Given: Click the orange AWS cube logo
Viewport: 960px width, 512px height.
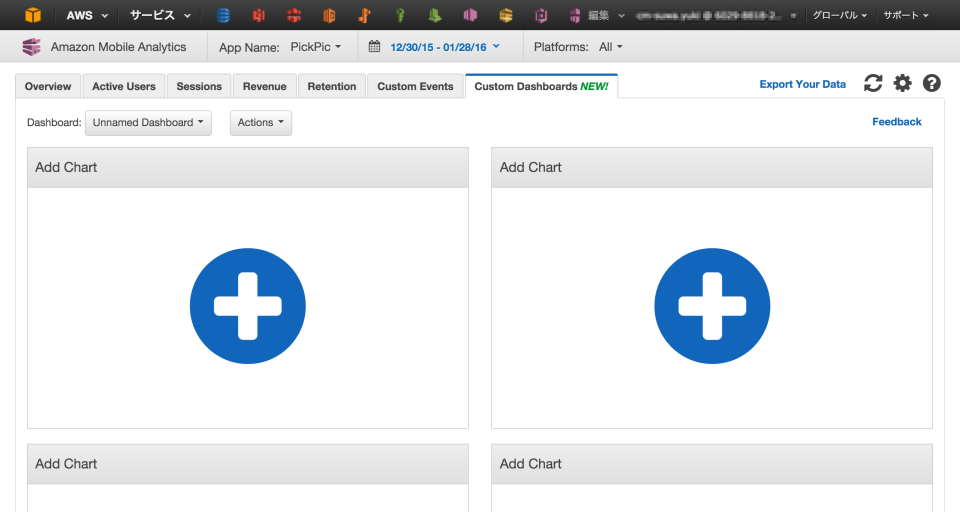Looking at the screenshot, I should [32, 15].
